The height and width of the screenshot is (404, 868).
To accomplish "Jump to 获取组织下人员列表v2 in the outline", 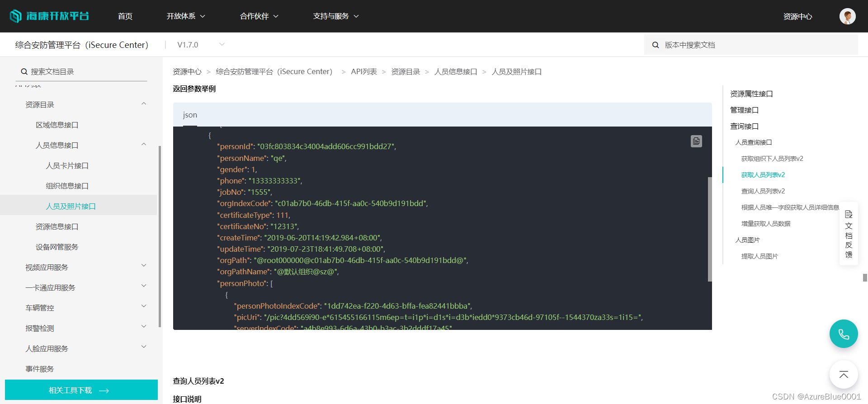I will pyautogui.click(x=772, y=159).
